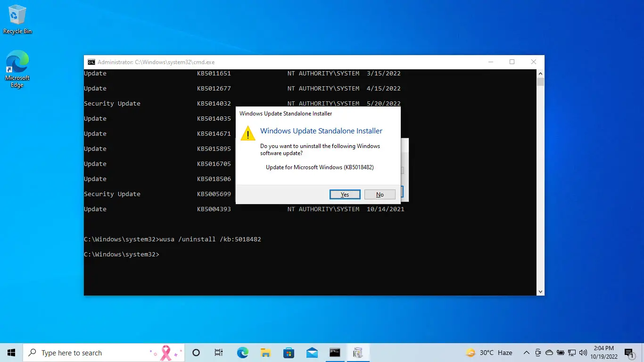Open Cortana circle button on taskbar

click(x=196, y=353)
